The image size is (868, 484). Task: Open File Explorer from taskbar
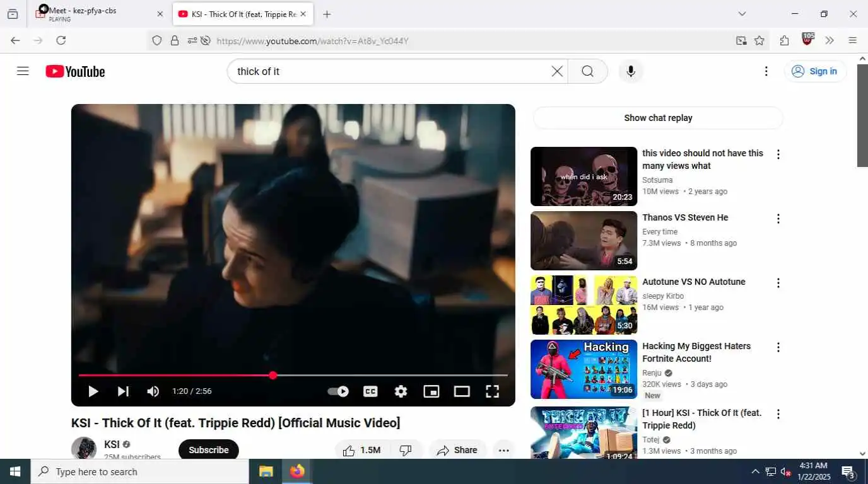[266, 471]
